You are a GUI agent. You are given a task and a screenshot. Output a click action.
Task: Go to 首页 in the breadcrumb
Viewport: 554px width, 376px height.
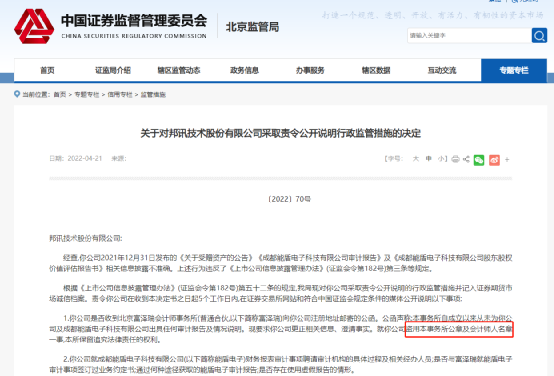(x=60, y=94)
